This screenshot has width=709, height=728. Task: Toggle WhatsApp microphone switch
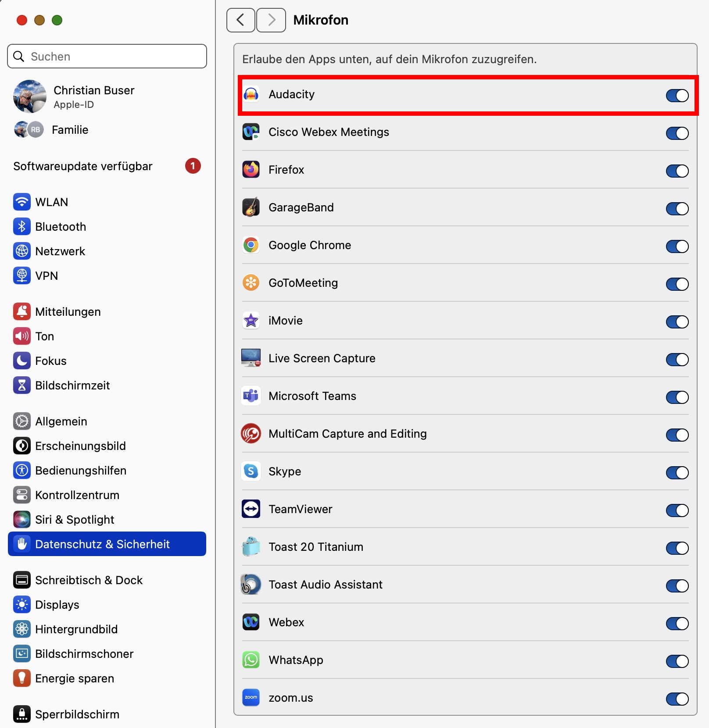(677, 661)
